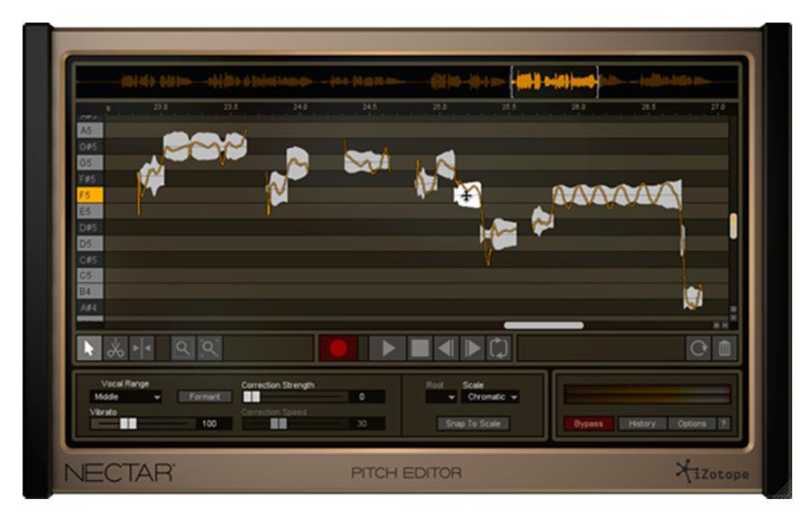This screenshot has width=812, height=527.
Task: Select the G5 note near 24.5 seconds
Action: click(366, 162)
